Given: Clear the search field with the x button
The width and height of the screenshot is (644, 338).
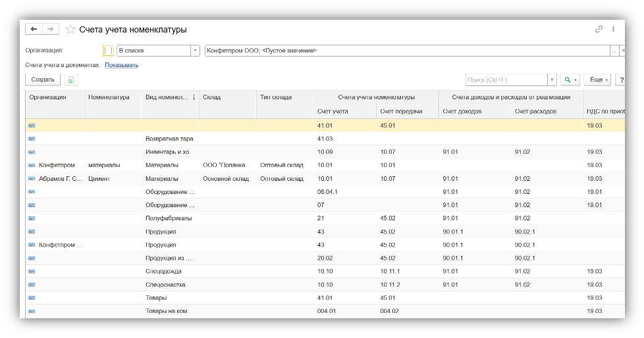Looking at the screenshot, I should point(552,80).
